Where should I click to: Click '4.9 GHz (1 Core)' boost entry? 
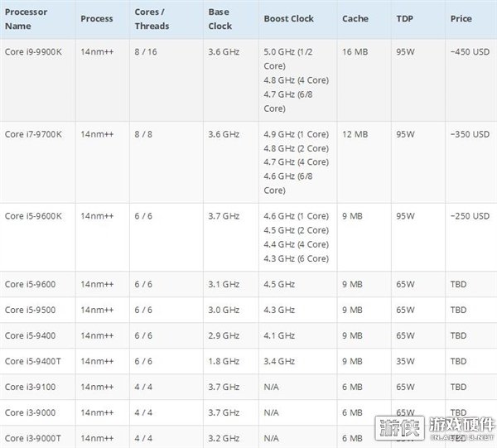pyautogui.click(x=296, y=134)
